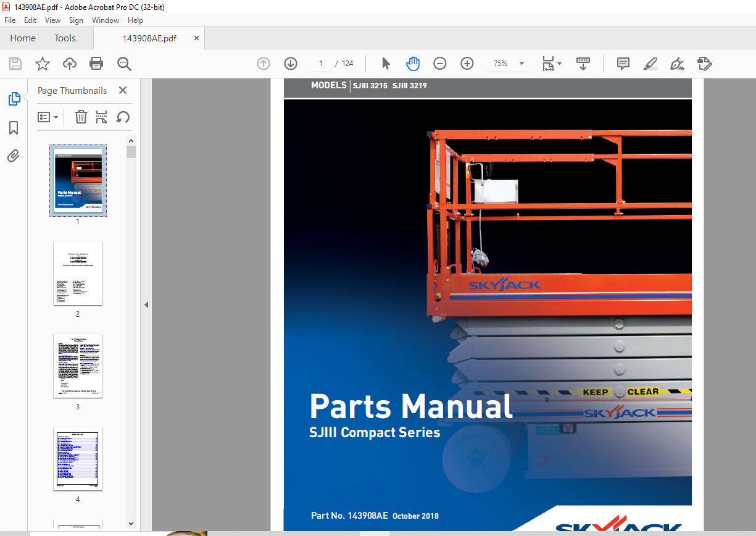Open the Page Thumbnails panel icon
This screenshot has height=536, width=756.
click(x=14, y=99)
